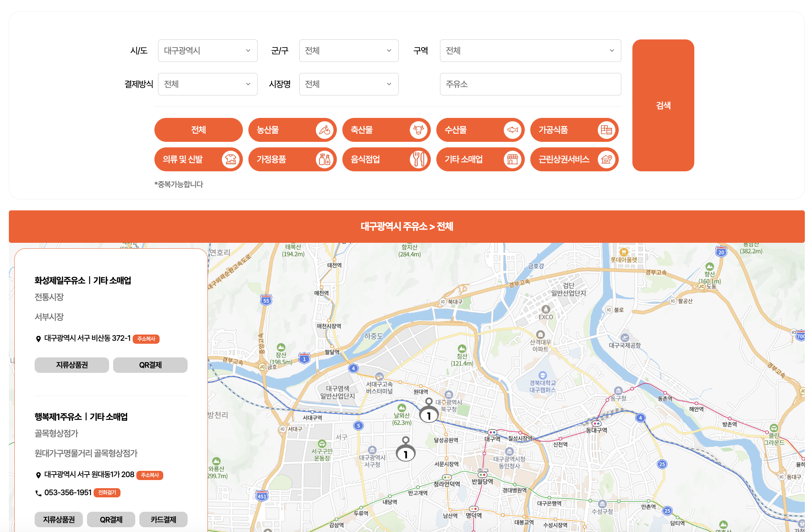Toggle the 전체 category filter pill
Screen dimensions: 810x532
tap(198, 130)
